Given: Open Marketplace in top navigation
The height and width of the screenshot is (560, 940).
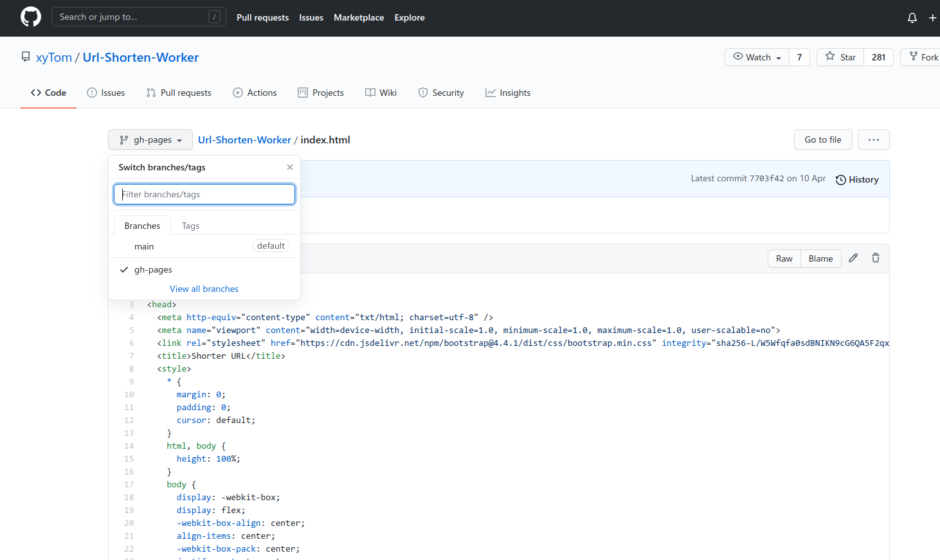Looking at the screenshot, I should [359, 17].
